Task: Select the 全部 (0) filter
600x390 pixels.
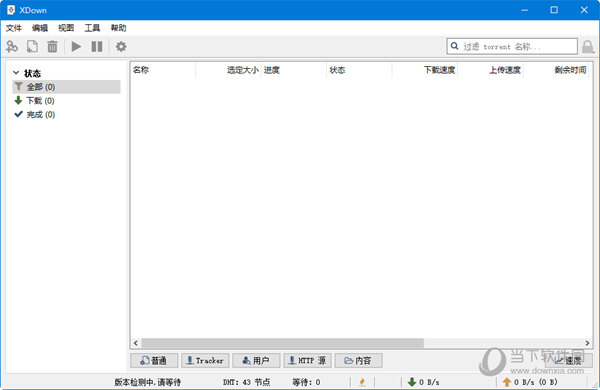Action: click(67, 87)
